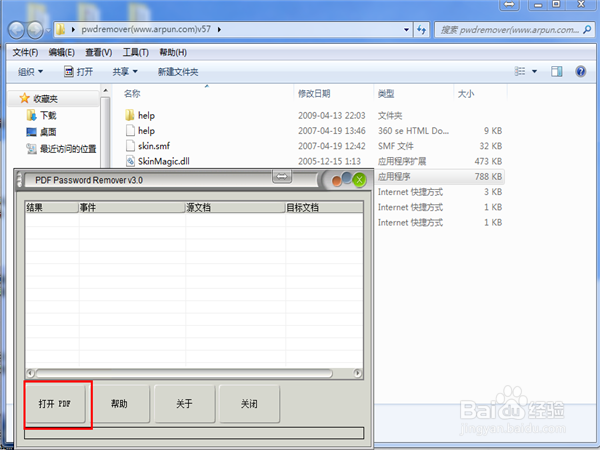Screen dimensions: 600x450
Task: Click the 360 se HTML Do... type cell
Action: [x=413, y=130]
